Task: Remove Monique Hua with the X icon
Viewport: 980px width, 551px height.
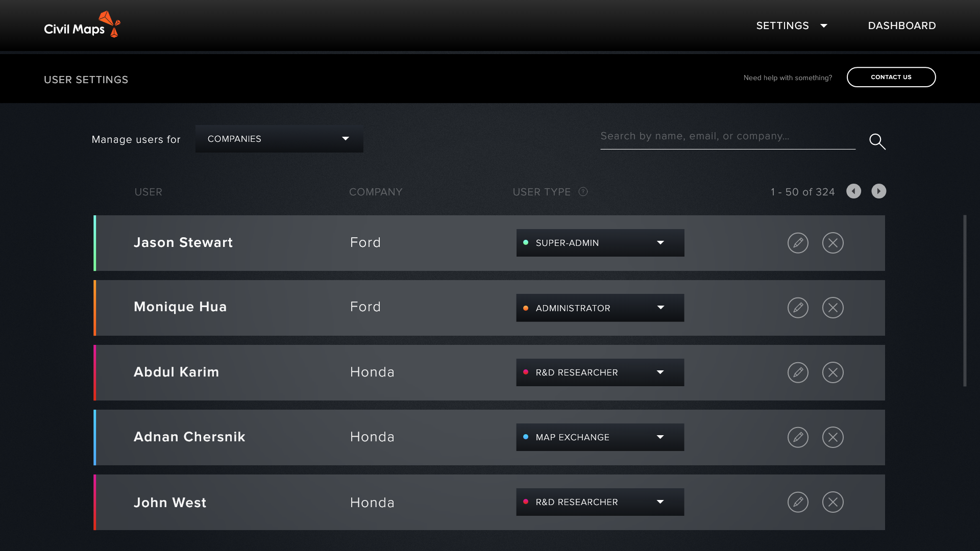Action: 832,308
